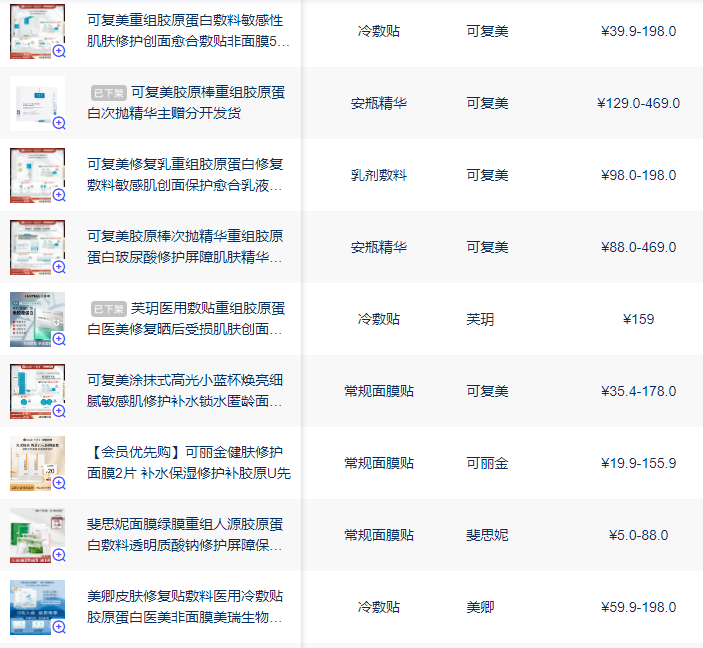Click price ¥98.0-198.0
703x648 pixels.
pyautogui.click(x=638, y=175)
